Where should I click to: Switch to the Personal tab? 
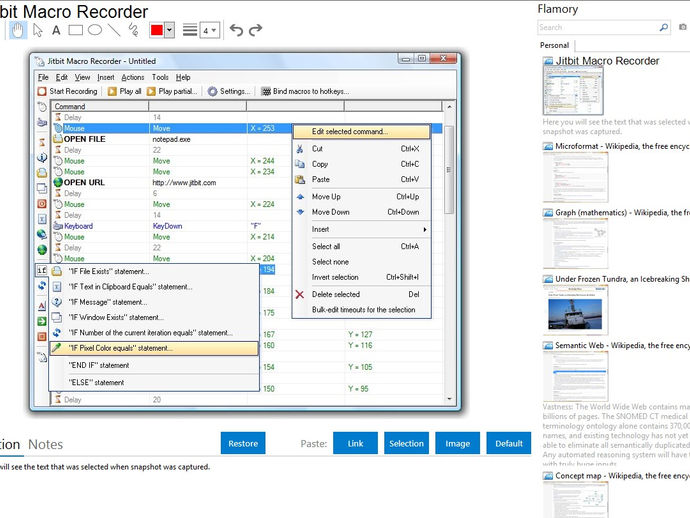pos(554,45)
